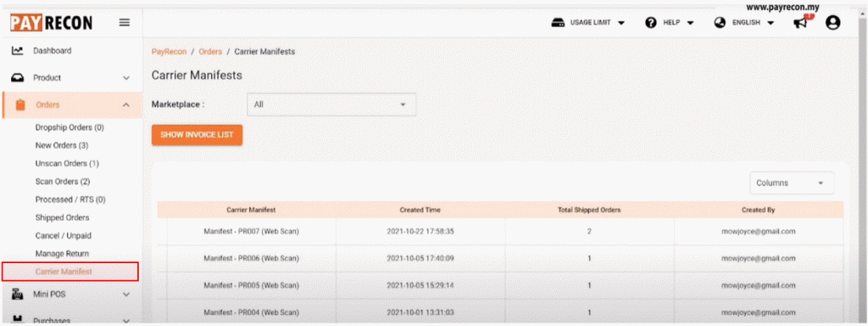868x326 pixels.
Task: Click shipped orders count 2 for PR007
Action: coord(590,231)
